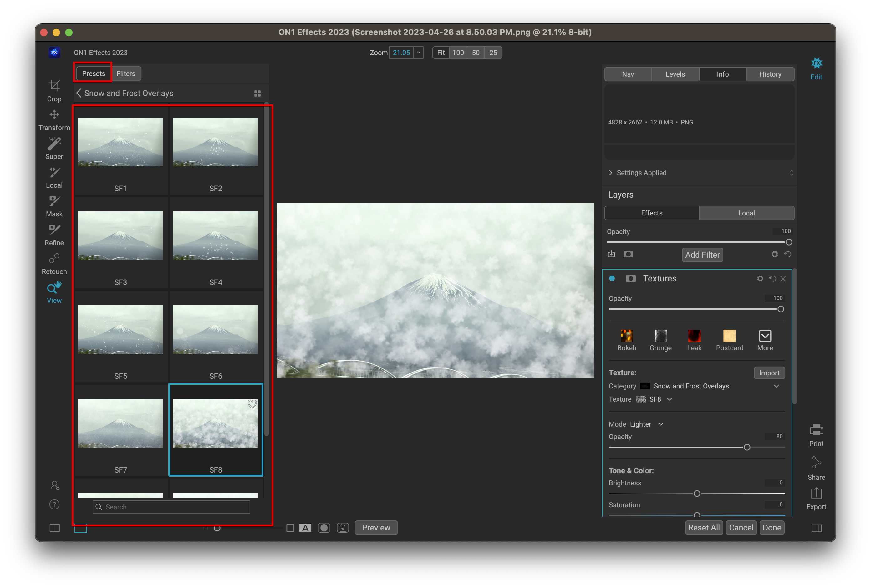This screenshot has width=871, height=588.
Task: Click the Reset All button
Action: pyautogui.click(x=704, y=528)
